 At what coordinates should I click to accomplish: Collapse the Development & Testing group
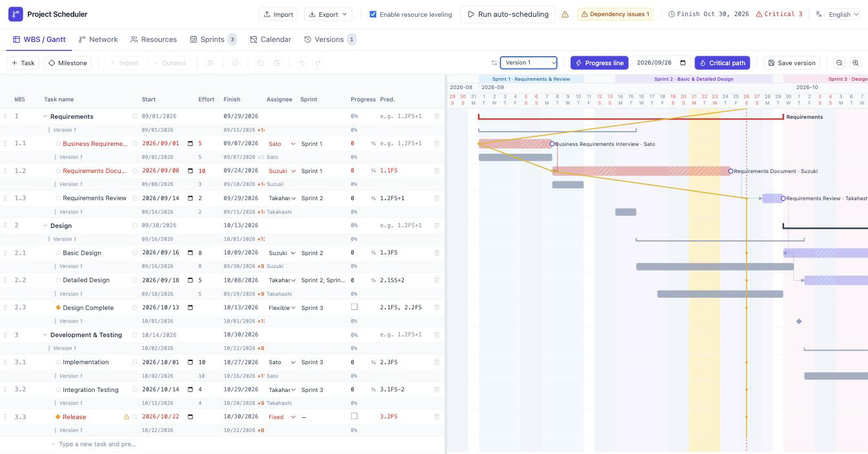pyautogui.click(x=45, y=335)
